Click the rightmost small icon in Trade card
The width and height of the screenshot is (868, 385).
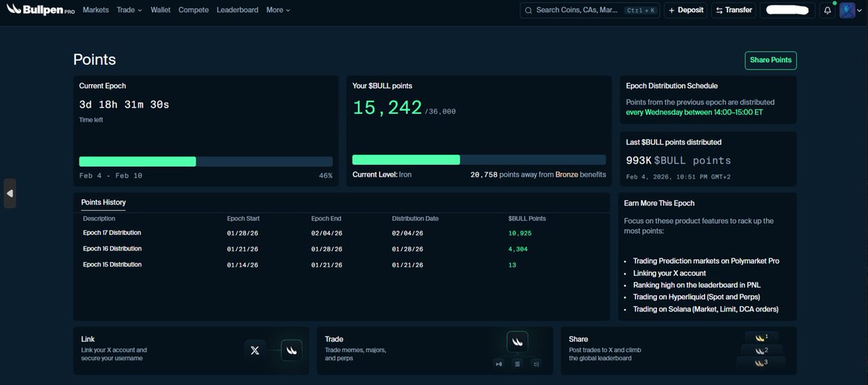click(535, 363)
